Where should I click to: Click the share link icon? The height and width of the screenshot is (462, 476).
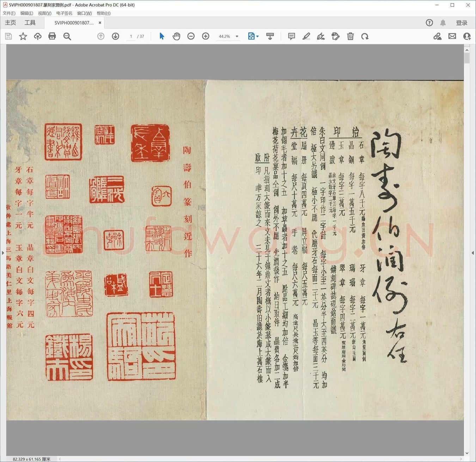click(438, 36)
